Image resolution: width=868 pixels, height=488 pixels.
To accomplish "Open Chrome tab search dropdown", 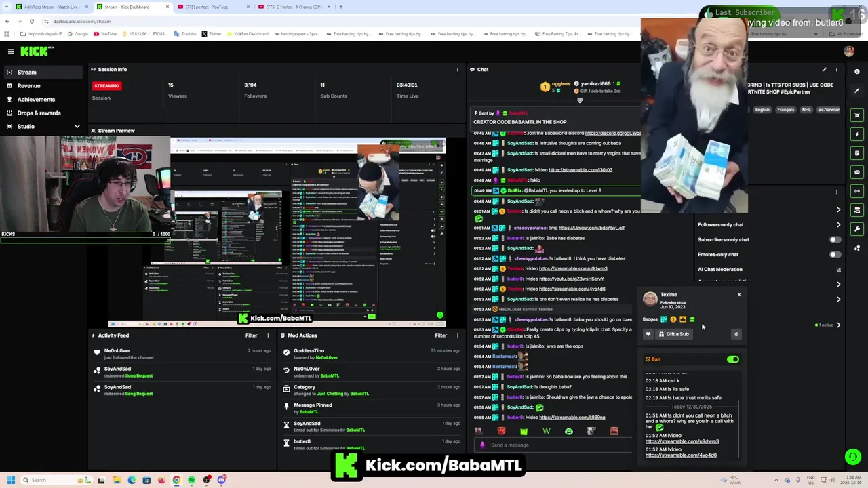I will [7, 7].
